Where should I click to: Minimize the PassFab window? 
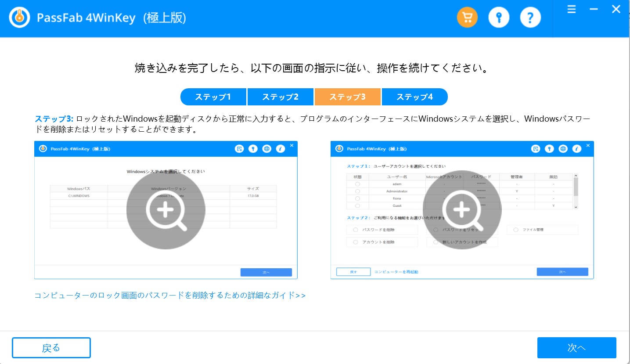click(594, 10)
